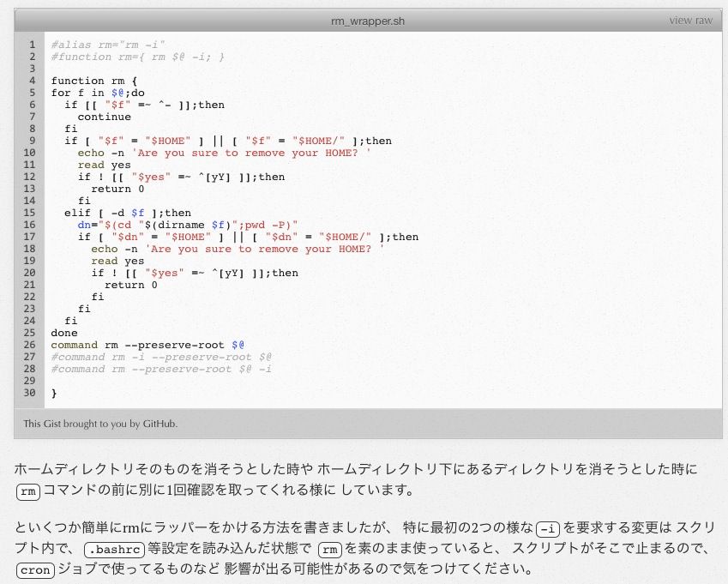Click the 'function rm {' code line
This screenshot has height=584, width=728.
pyautogui.click(x=94, y=81)
